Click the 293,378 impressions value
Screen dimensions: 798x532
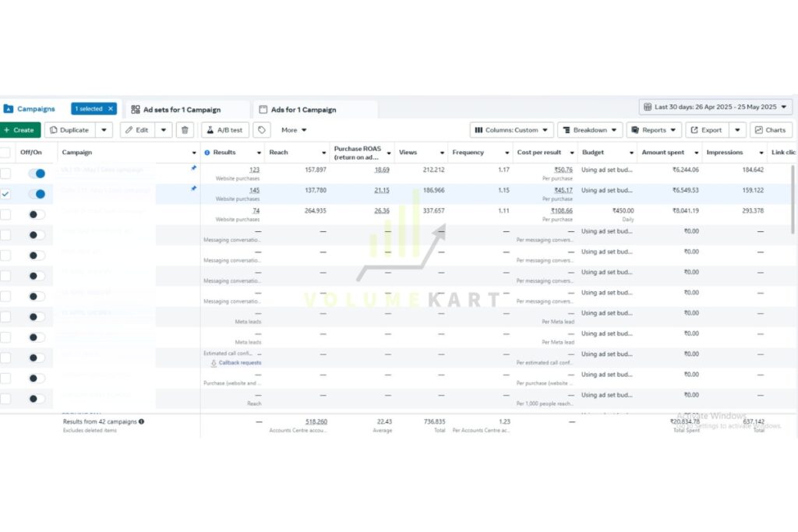tap(753, 210)
